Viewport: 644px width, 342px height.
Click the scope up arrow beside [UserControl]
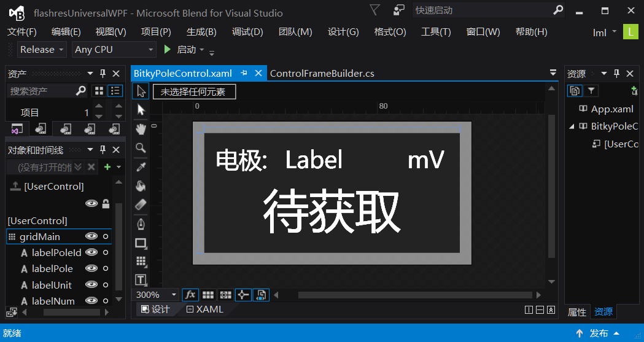(15, 187)
